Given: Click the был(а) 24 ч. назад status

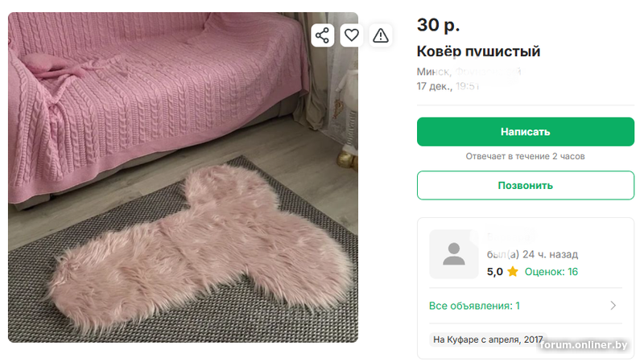Looking at the screenshot, I should click(532, 254).
